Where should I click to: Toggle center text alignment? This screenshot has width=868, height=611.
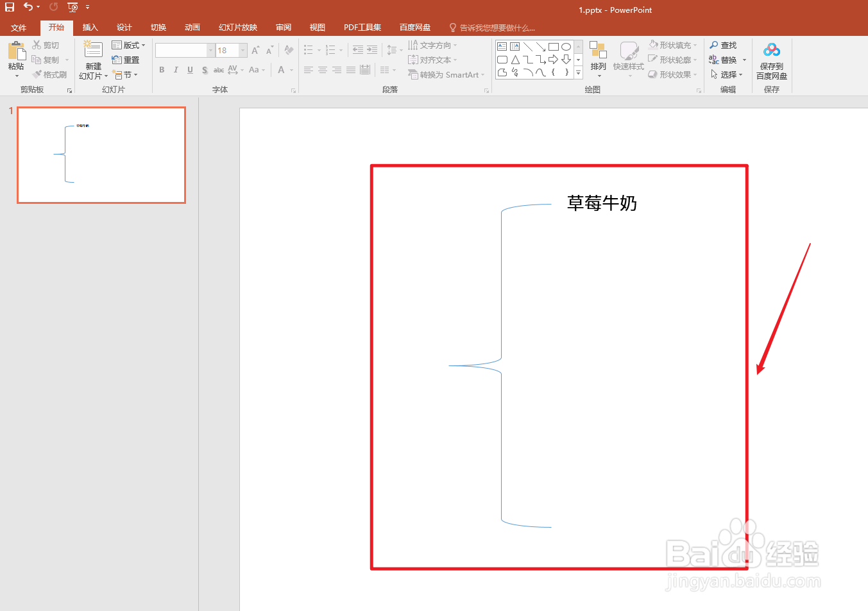point(323,70)
